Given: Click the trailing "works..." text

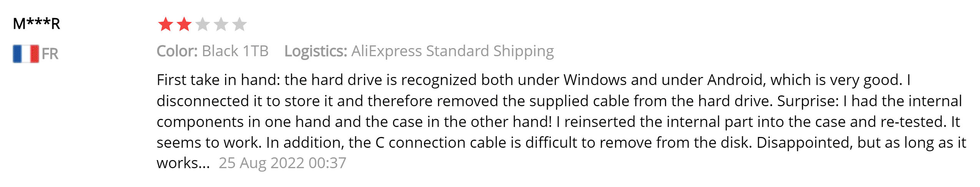Looking at the screenshot, I should click(183, 163).
